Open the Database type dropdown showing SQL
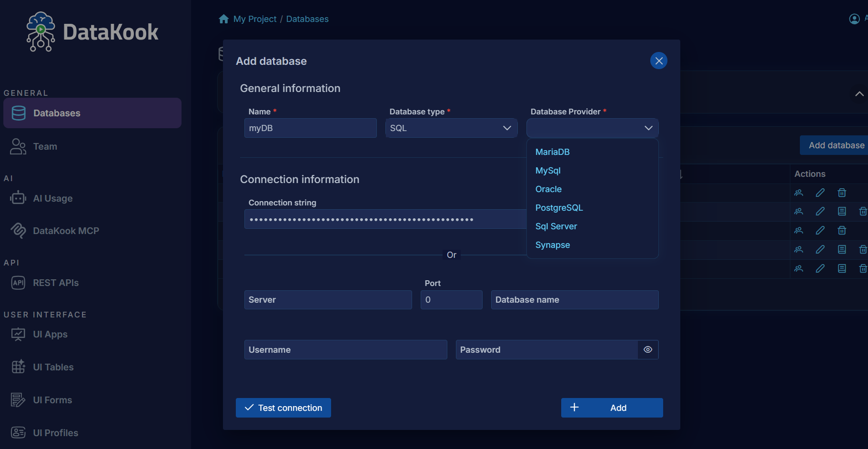The height and width of the screenshot is (449, 868). point(452,128)
